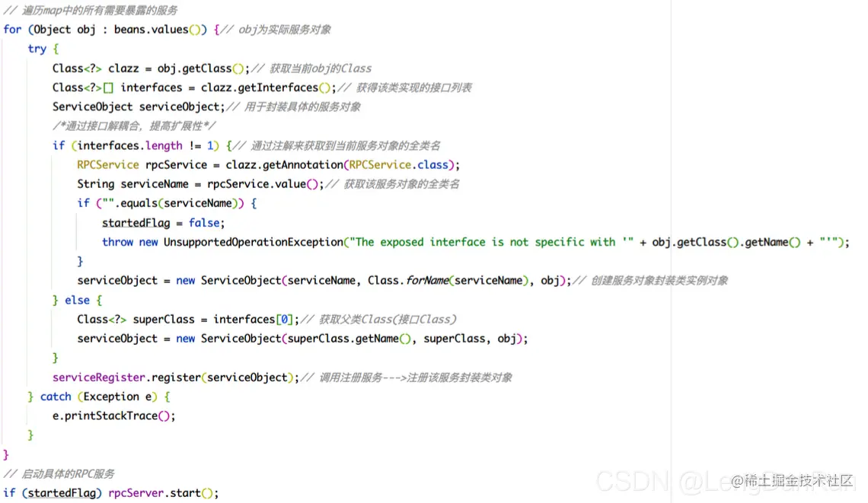Screen dimensions: 868x503
Task: Click the comment '// 用于封装具体的服务对象'
Action: (x=293, y=107)
